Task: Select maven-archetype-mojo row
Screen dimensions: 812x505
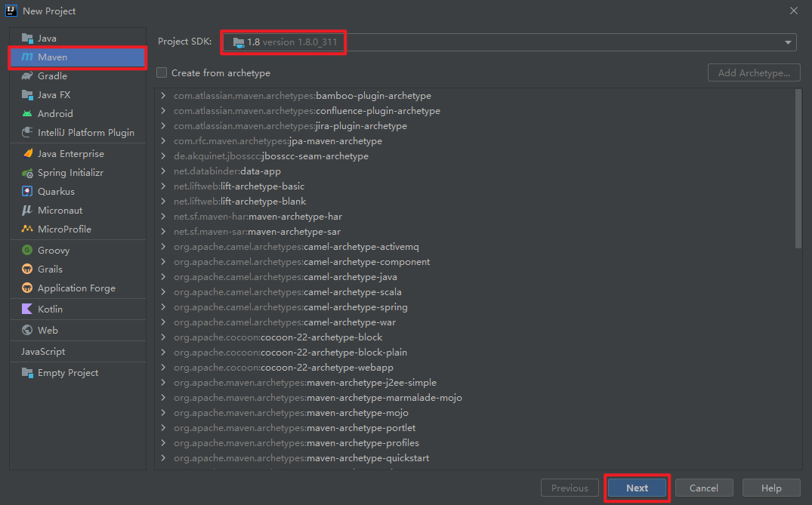Action: (474, 413)
